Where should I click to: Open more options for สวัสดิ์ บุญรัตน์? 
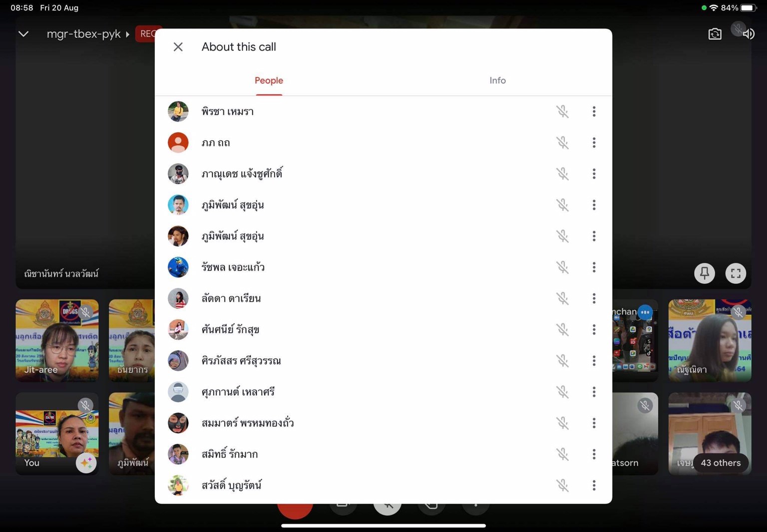pos(594,485)
